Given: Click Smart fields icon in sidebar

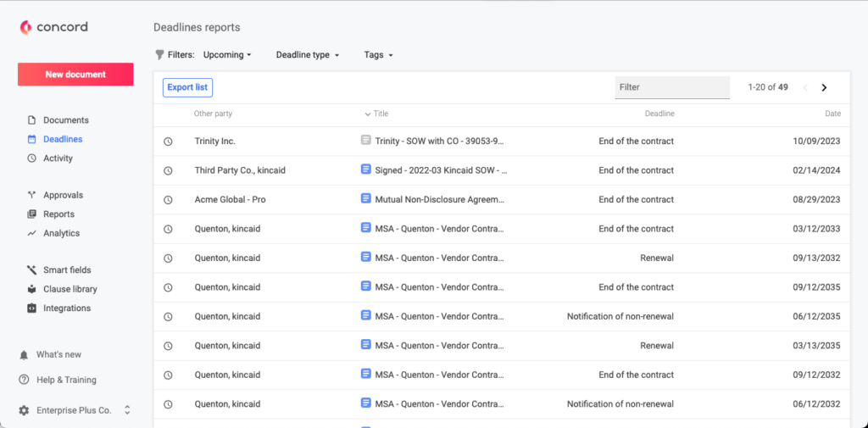Looking at the screenshot, I should [x=31, y=270].
